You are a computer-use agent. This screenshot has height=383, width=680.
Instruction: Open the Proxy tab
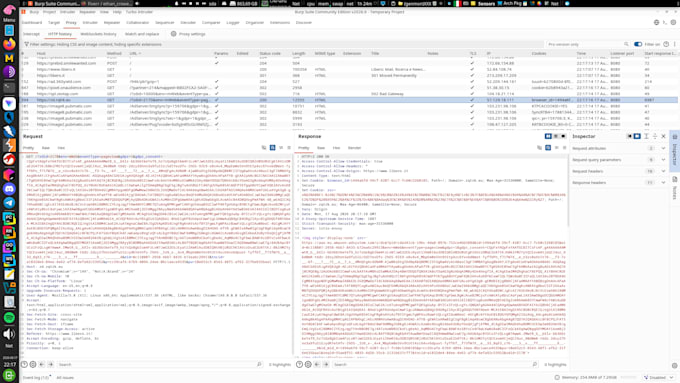(x=71, y=23)
